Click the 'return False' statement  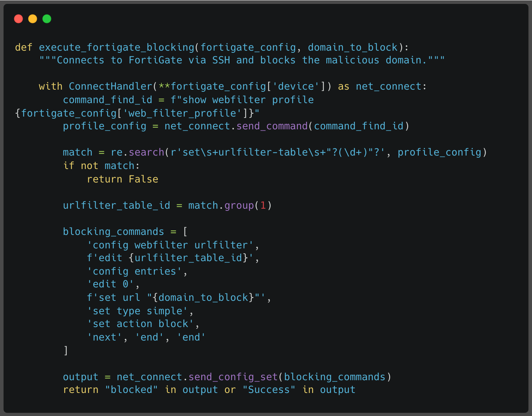click(x=122, y=179)
